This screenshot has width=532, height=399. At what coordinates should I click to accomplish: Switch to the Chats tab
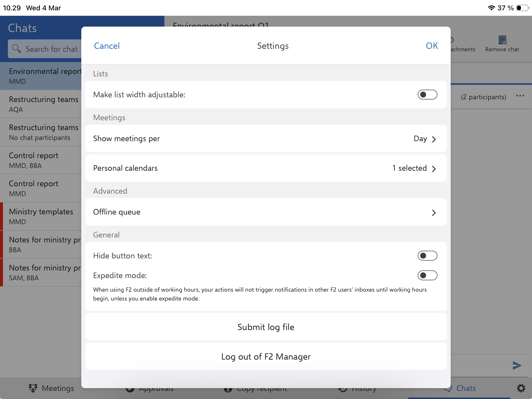point(460,388)
